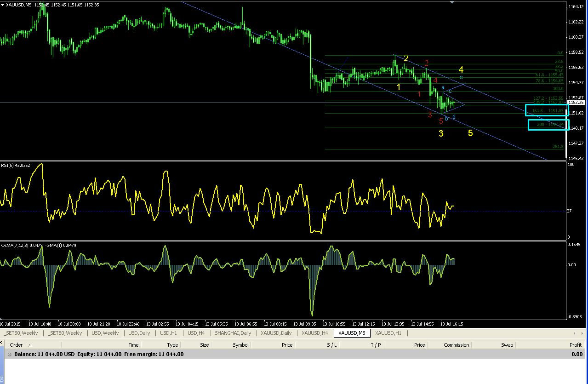Select the 161.8 - 1151.03 Fibonacci level label

(548, 111)
